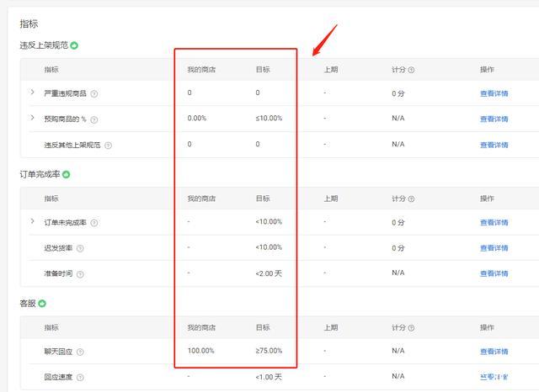
Task: Click the 回应速度 row label
Action: 58,377
